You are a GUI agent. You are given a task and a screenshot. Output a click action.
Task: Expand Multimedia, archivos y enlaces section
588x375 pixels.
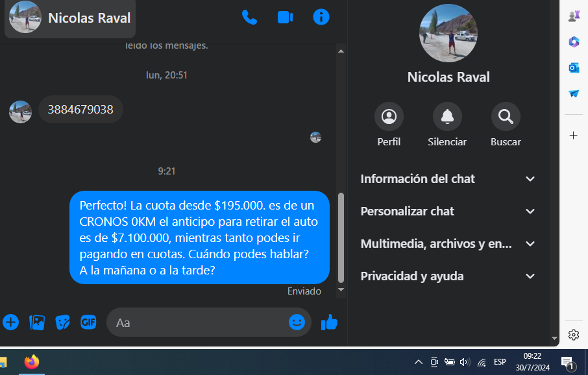tap(448, 244)
